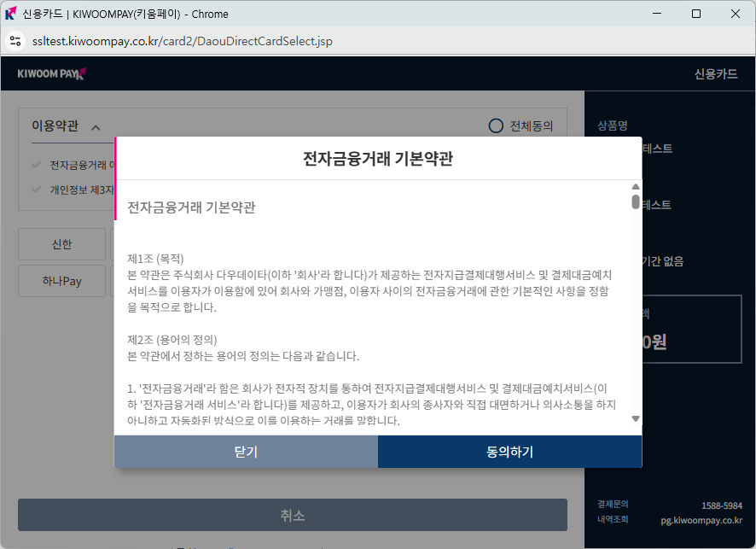Click 동의하기 to accept the terms
The image size is (756, 549).
pos(509,452)
